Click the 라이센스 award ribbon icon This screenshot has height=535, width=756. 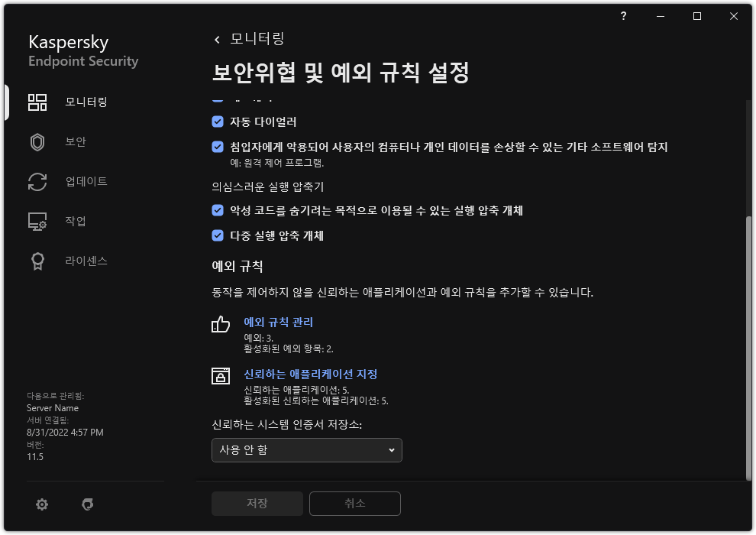[x=37, y=261]
